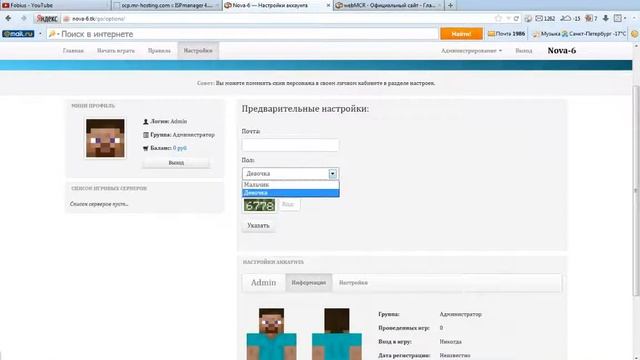Viewport: 640px width, 360px height.
Task: Go back with the browser back arrow
Action: [x=8, y=18]
